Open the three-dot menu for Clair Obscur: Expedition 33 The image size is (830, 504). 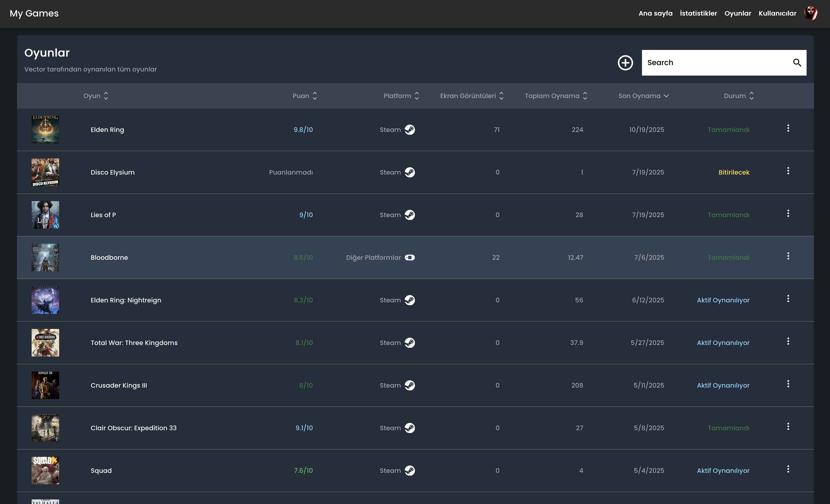coord(788,427)
